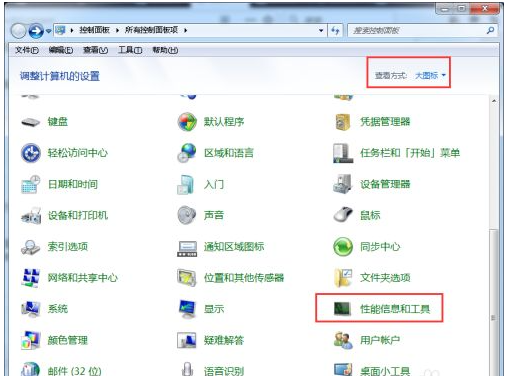505x376 pixels.
Task: Open the Sound (声音) speaker icon
Action: [187, 215]
